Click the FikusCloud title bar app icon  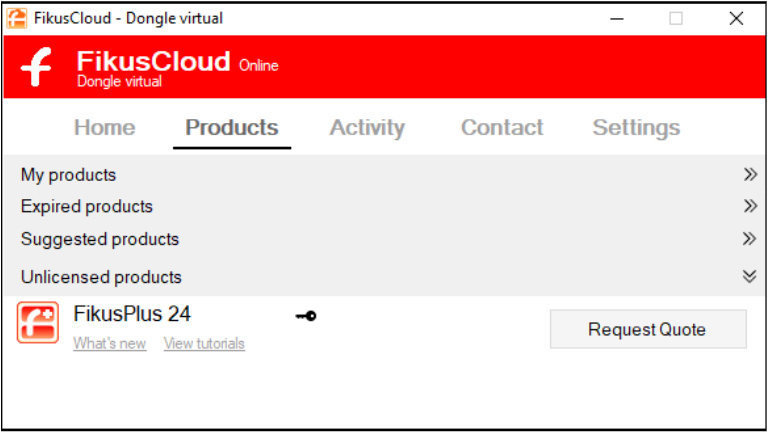17,18
